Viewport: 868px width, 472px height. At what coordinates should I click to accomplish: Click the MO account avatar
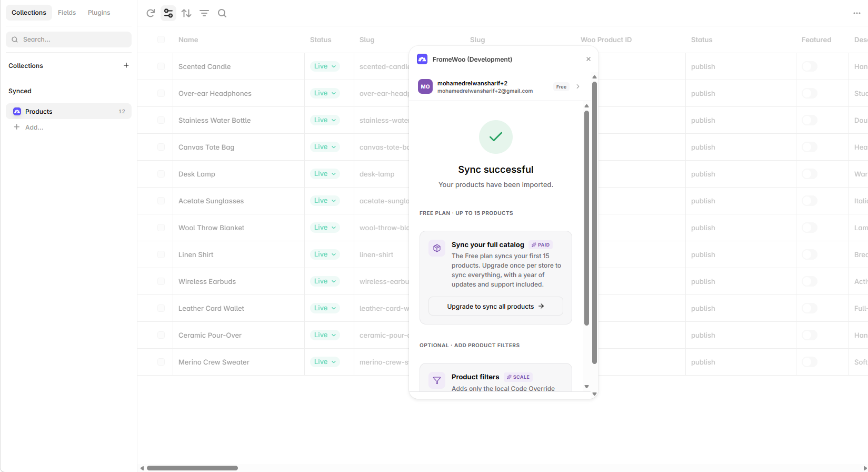click(425, 86)
